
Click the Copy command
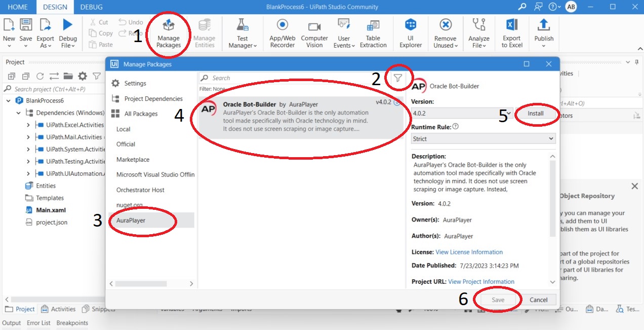(x=101, y=33)
